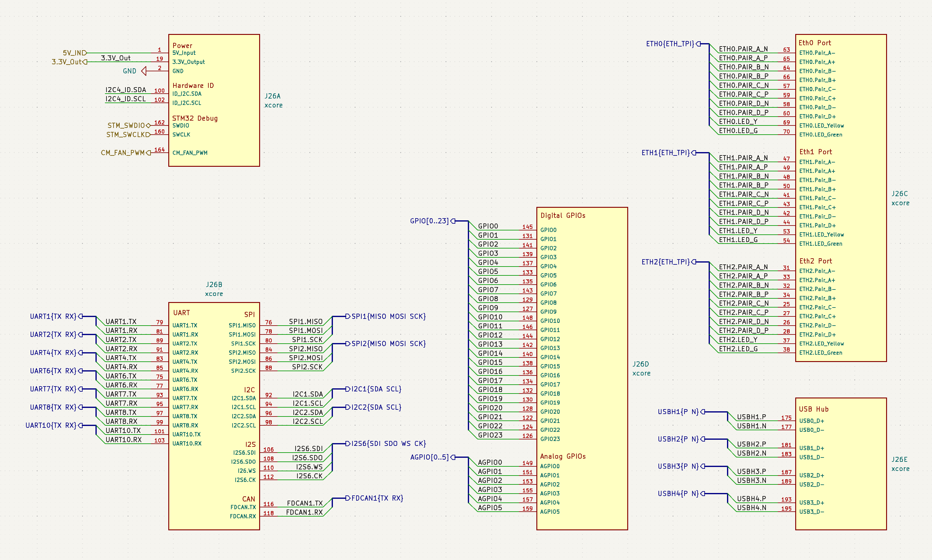This screenshot has height=560, width=932.
Task: Click the UART1{TX RX} bus label
Action: 56,317
